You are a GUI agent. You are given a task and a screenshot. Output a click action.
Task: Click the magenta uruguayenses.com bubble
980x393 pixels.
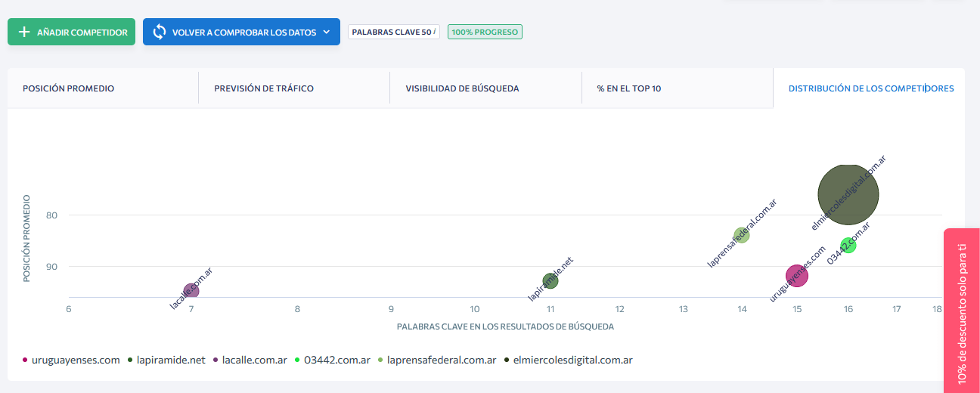pyautogui.click(x=797, y=276)
